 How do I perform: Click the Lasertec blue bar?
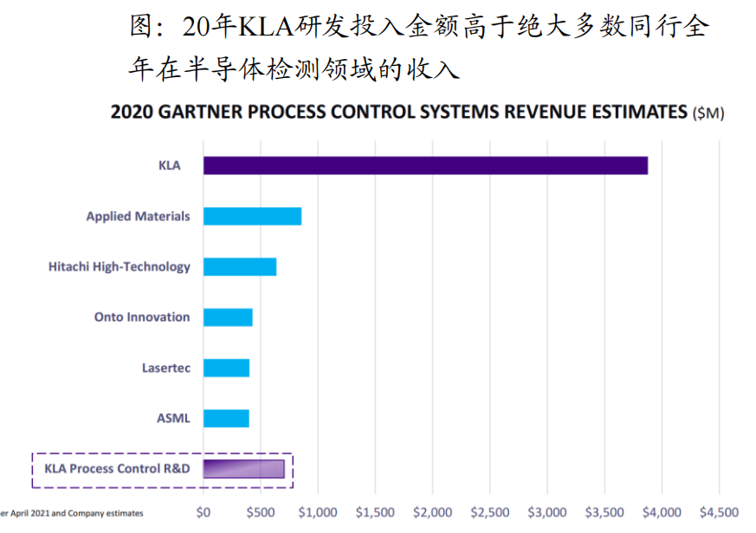click(226, 368)
